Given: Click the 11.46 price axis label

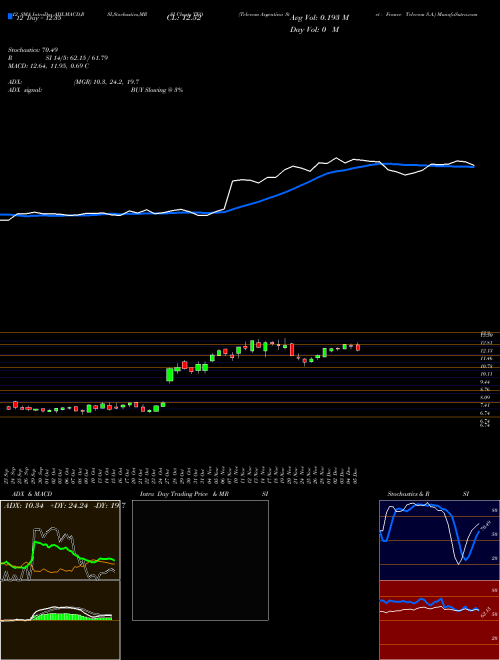Looking at the screenshot, I should pos(487,358).
